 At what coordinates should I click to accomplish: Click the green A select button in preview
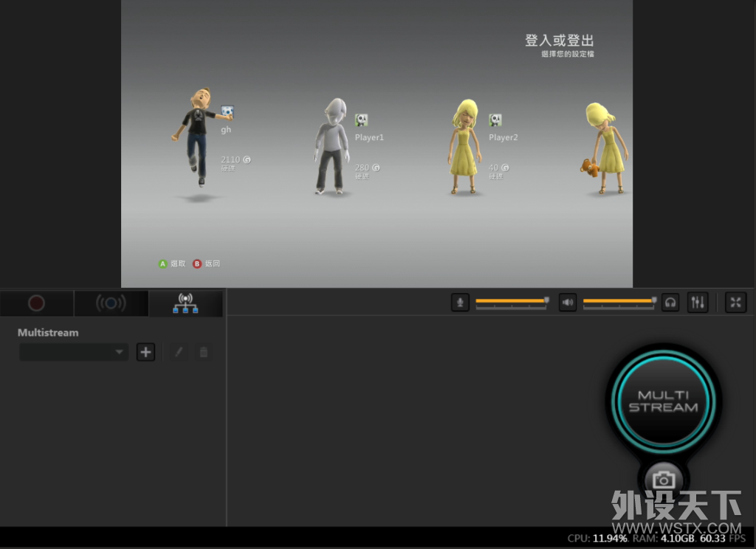(x=162, y=263)
